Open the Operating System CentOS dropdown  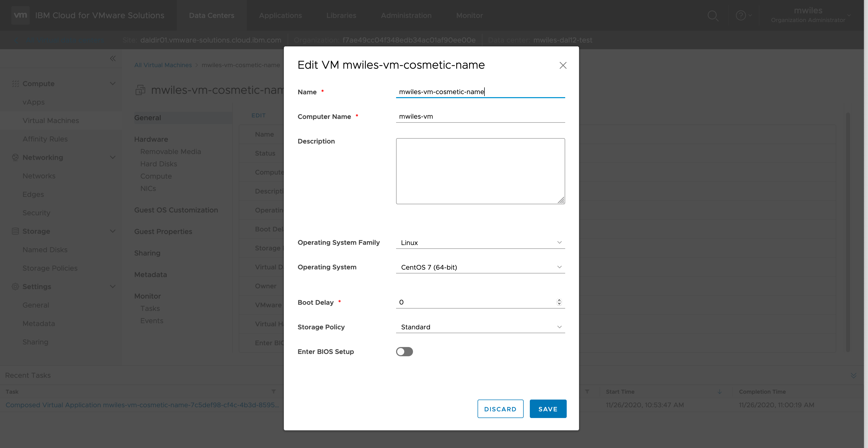(480, 267)
